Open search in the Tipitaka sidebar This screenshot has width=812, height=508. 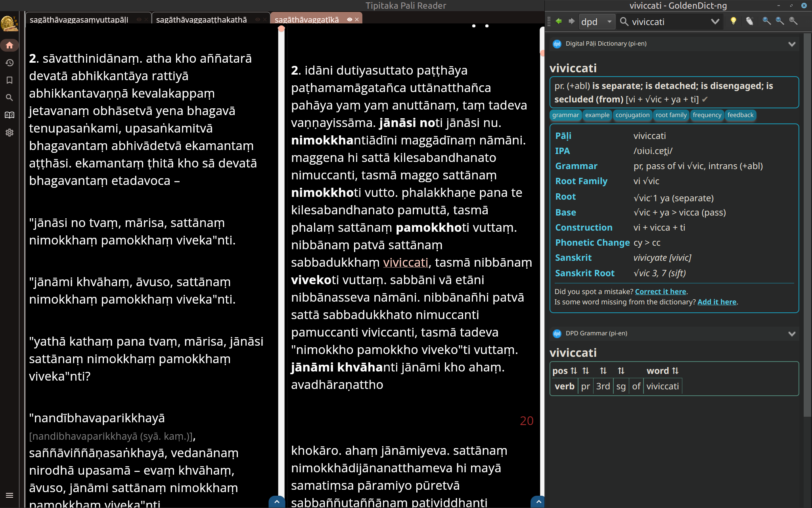[10, 98]
